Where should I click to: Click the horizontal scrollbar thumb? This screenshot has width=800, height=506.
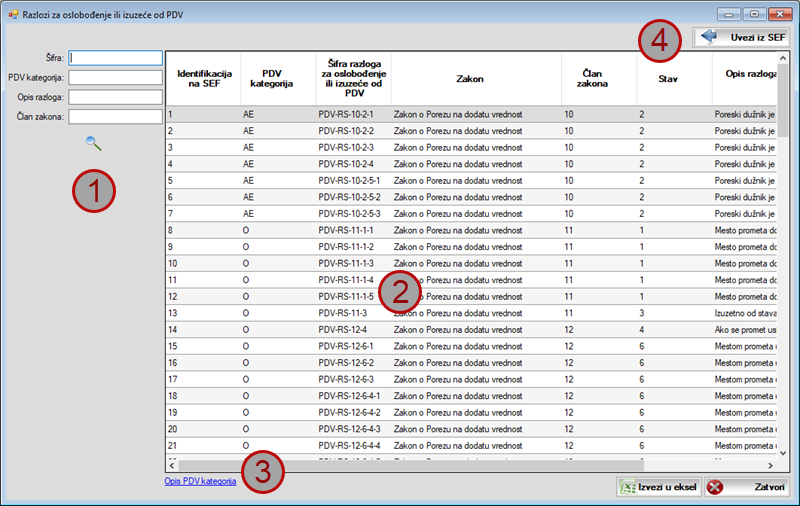click(x=411, y=465)
